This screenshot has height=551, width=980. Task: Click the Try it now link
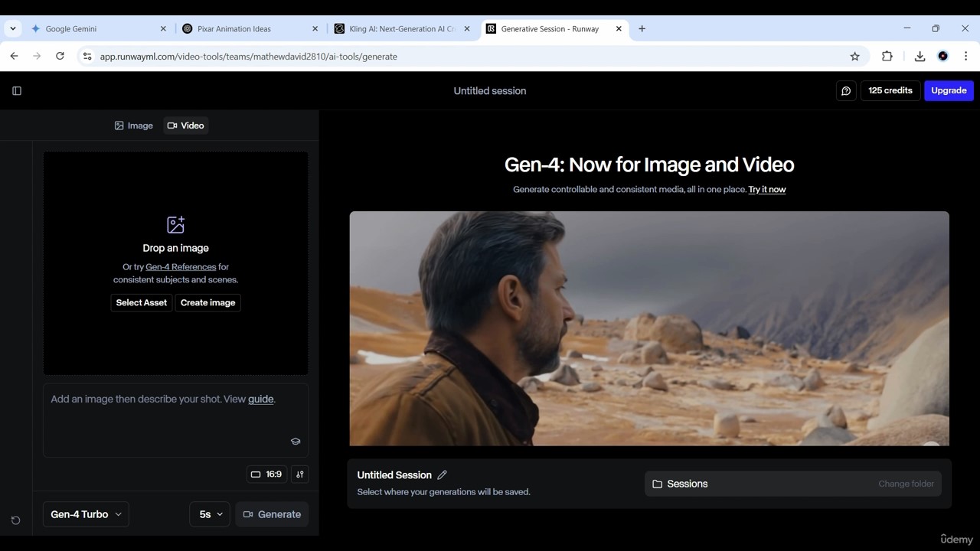pyautogui.click(x=767, y=190)
